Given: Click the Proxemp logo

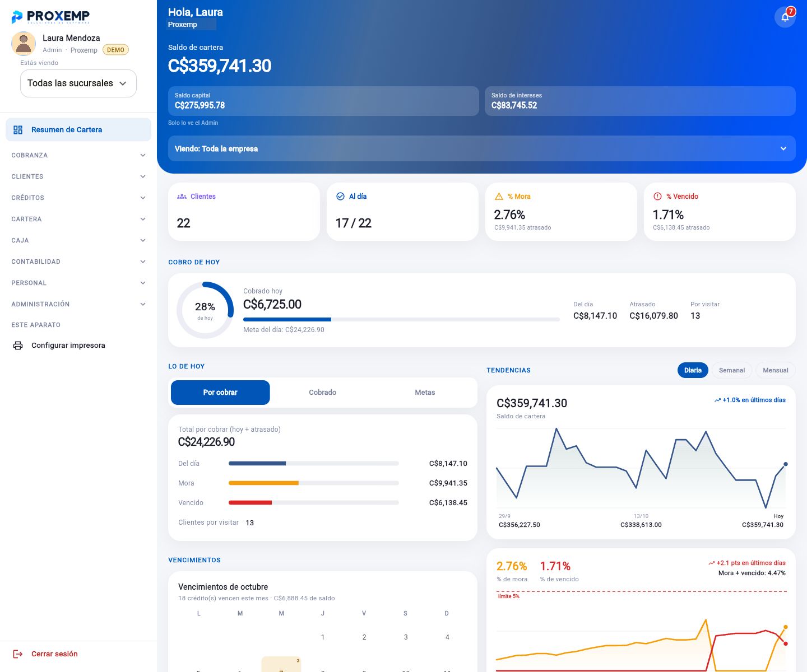Looking at the screenshot, I should coord(50,17).
